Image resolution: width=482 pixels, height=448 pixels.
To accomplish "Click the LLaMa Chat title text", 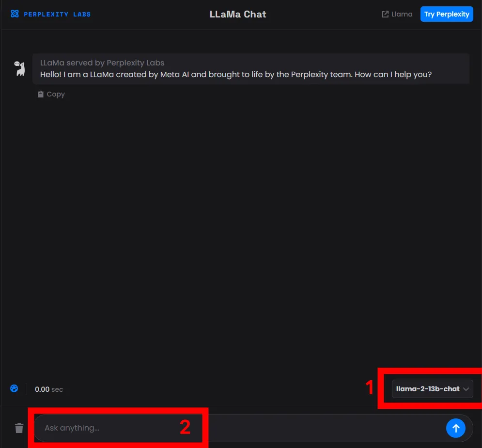I will pyautogui.click(x=238, y=14).
